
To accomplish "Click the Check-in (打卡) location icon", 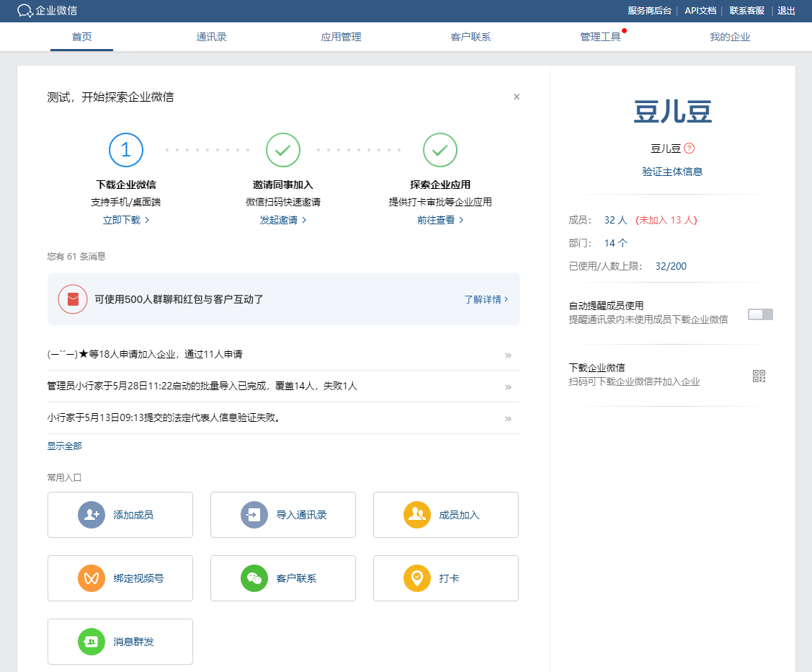I will tap(417, 578).
